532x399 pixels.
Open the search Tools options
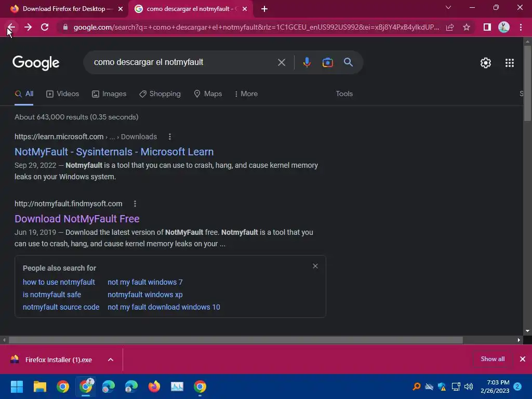coord(344,94)
